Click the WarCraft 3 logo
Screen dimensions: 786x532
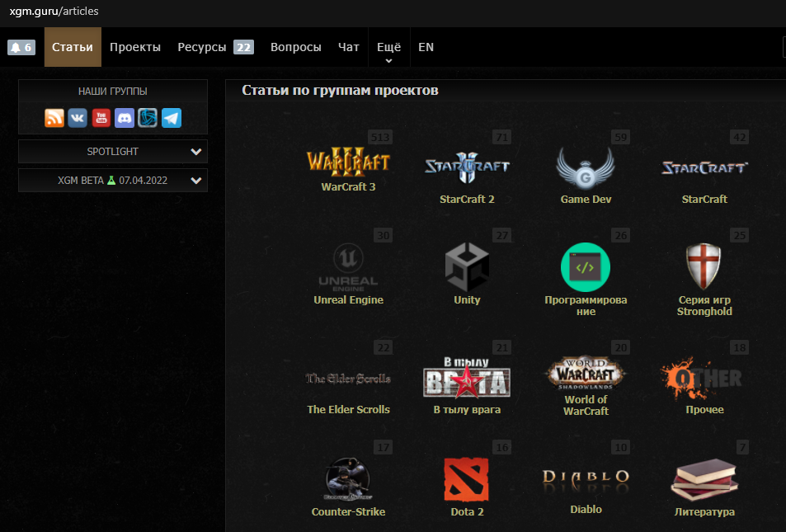coord(348,162)
